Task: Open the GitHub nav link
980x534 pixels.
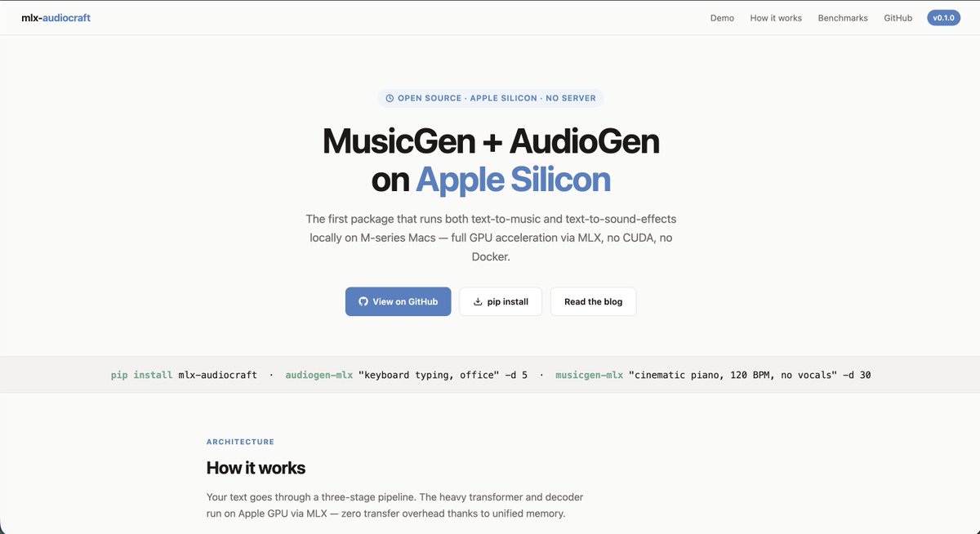Action: pos(898,18)
